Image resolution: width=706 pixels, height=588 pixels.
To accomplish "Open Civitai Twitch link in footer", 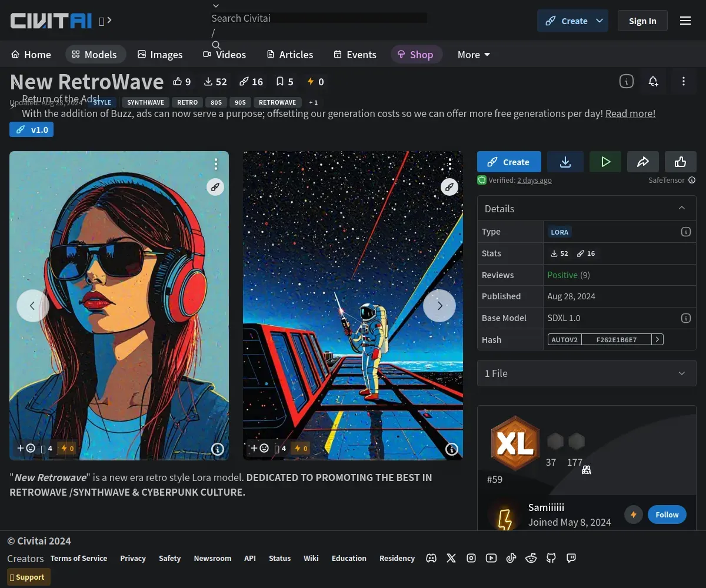I will pos(571,558).
